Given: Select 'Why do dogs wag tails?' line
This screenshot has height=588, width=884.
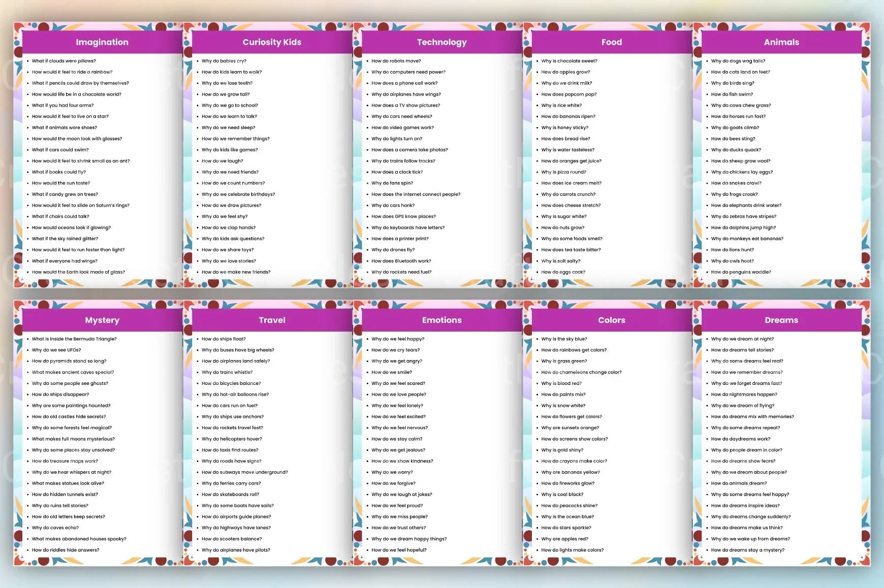Looking at the screenshot, I should click(738, 61).
